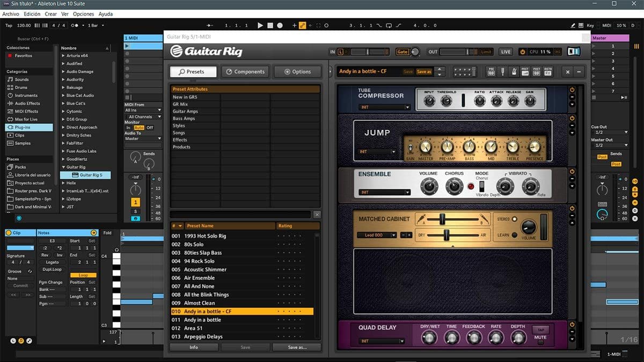Activate the headphone preview in piano roll
Viewport: 644px width, 362px height.
click(x=116, y=249)
